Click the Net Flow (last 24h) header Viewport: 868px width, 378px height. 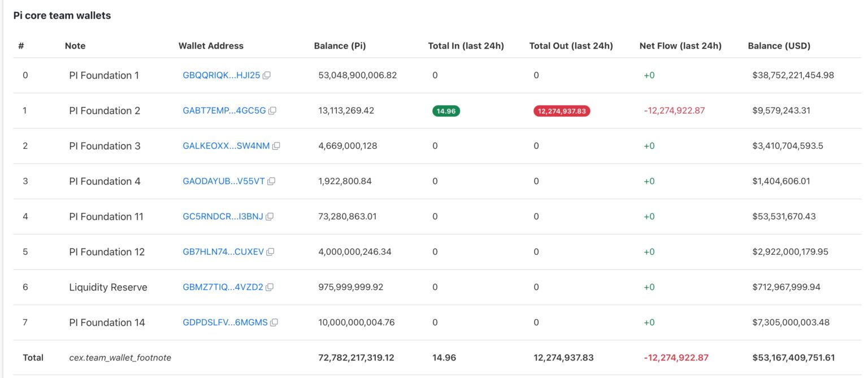[680, 46]
